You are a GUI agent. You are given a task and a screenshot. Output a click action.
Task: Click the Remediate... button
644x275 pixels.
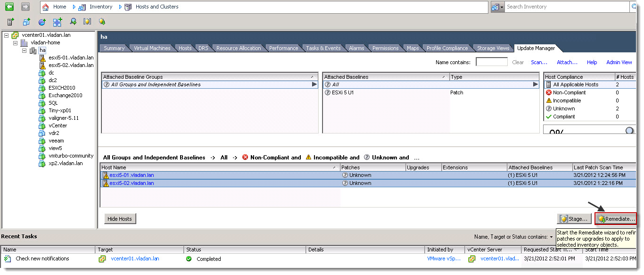616,219
